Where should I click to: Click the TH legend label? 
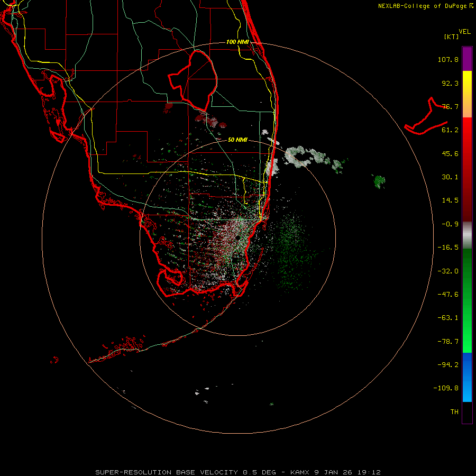tap(454, 412)
